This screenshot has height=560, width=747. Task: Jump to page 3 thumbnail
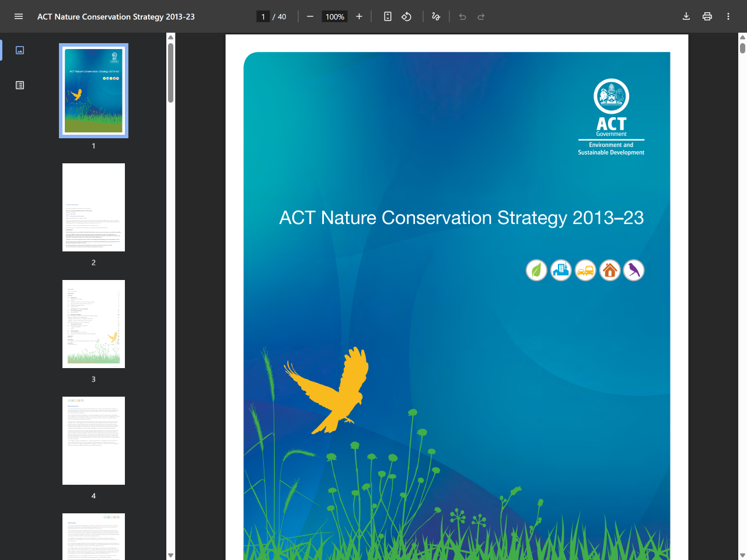(x=93, y=324)
